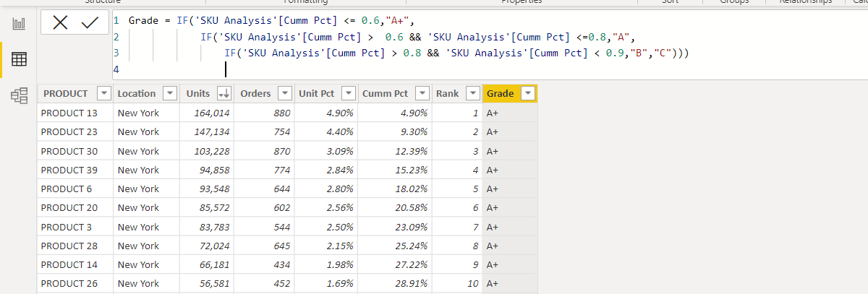The height and width of the screenshot is (294, 868).
Task: Place cursor in formula line 3
Action: coord(456,53)
